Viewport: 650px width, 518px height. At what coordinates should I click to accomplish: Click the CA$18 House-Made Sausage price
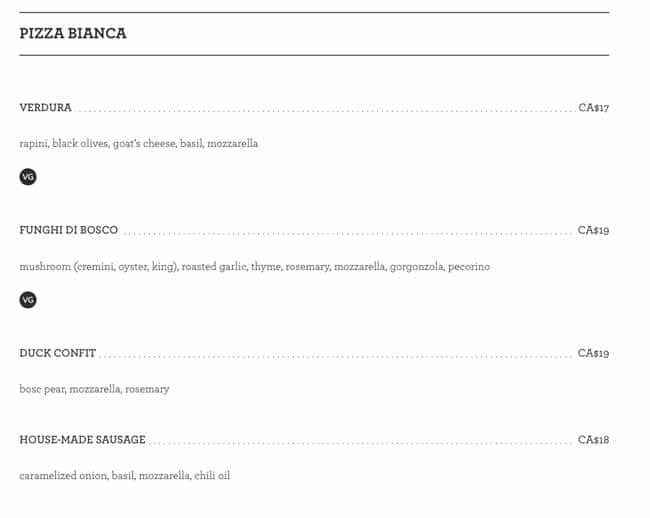click(593, 440)
